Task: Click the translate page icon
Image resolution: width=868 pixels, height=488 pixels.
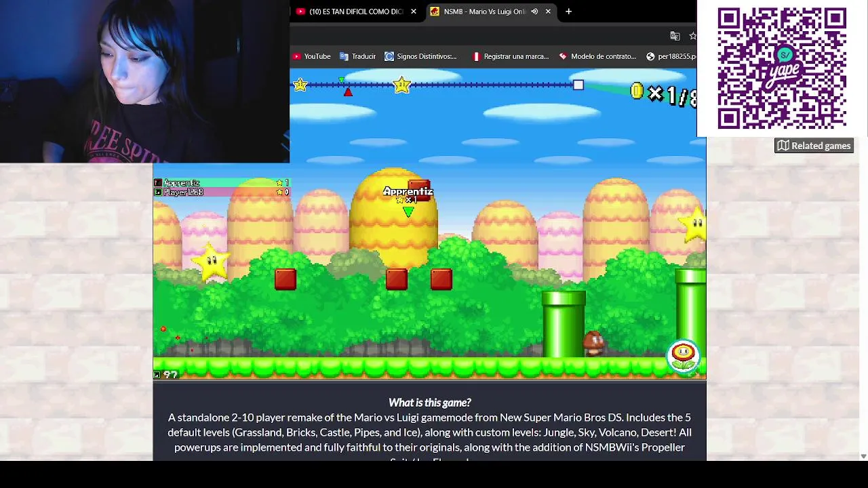Action: pos(675,36)
